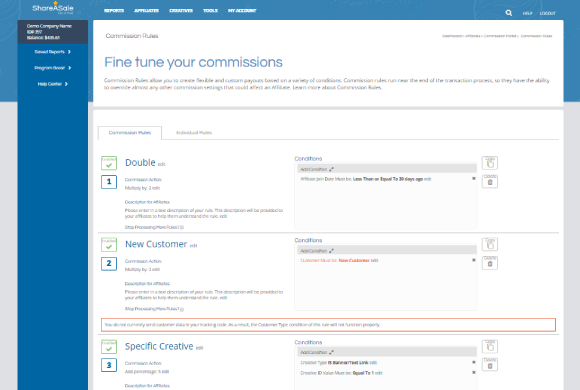This screenshot has width=580, height=390.
Task: Switch to Individual Rules tab
Action: (194, 132)
